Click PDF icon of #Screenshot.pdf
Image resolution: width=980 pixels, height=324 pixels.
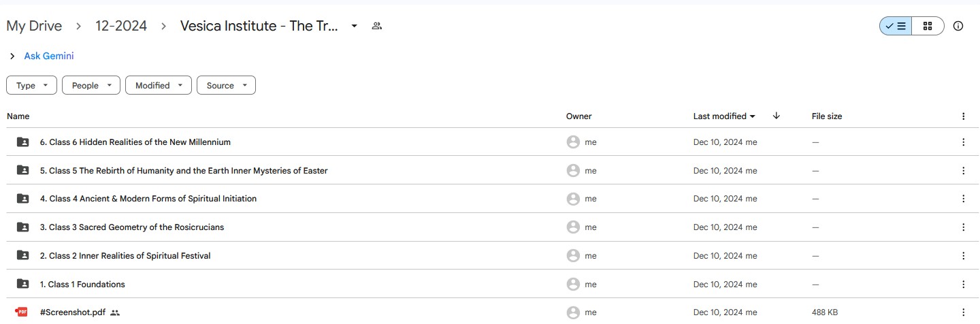22,312
